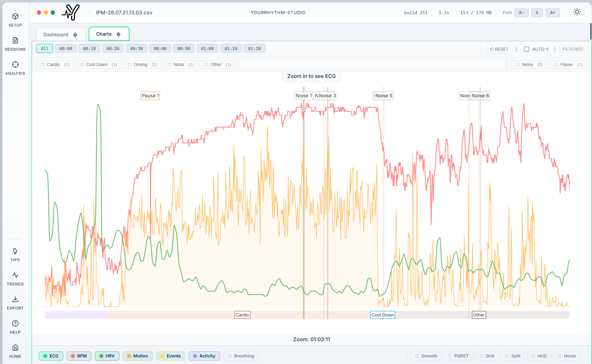Viewport: 592px width, 364px height.
Task: Filter by Noise events
Action: [x=529, y=64]
